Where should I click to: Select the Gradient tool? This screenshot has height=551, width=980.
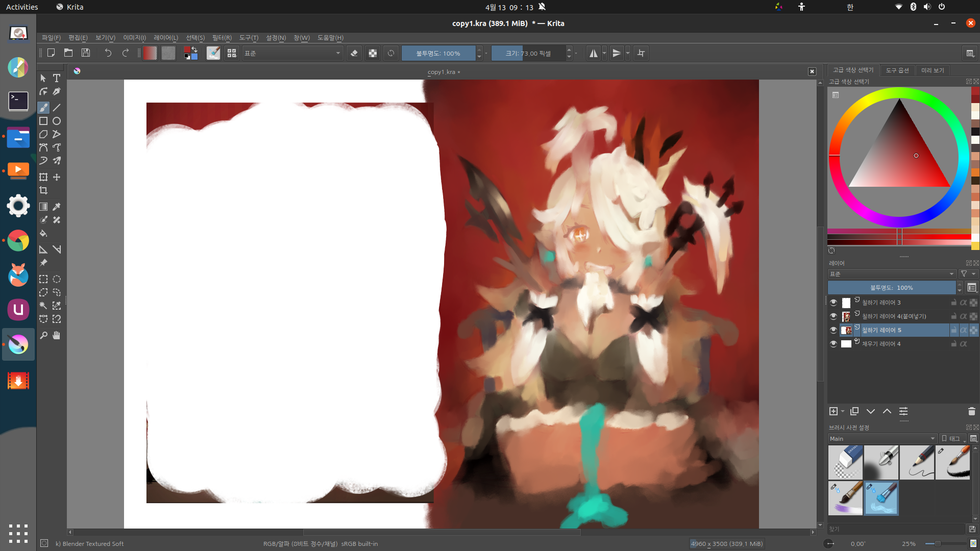43,207
